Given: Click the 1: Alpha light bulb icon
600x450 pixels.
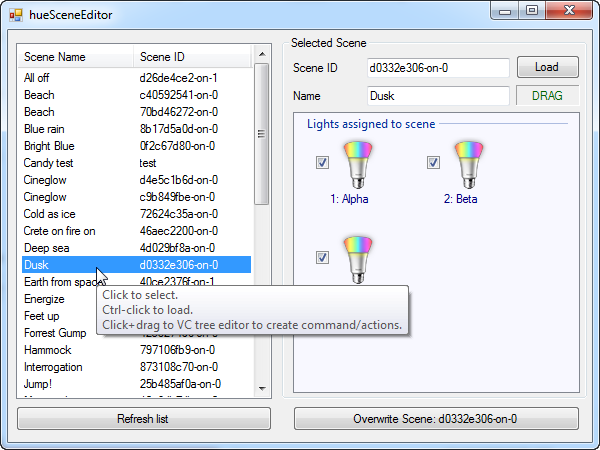Looking at the screenshot, I should click(x=358, y=165).
